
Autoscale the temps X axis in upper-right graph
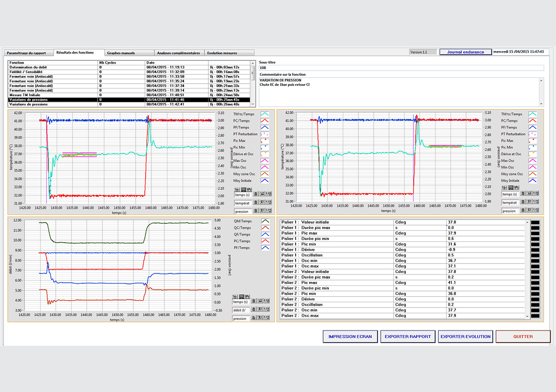point(529,194)
